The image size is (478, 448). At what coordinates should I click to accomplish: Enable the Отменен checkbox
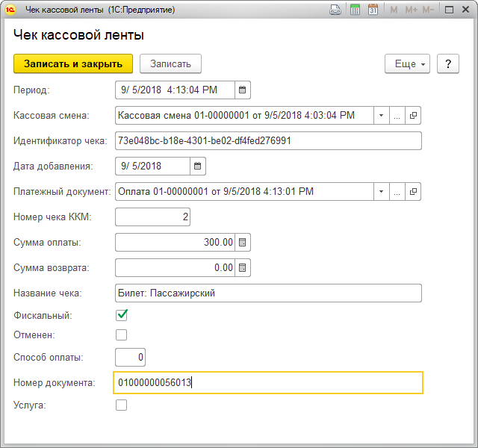(x=121, y=335)
